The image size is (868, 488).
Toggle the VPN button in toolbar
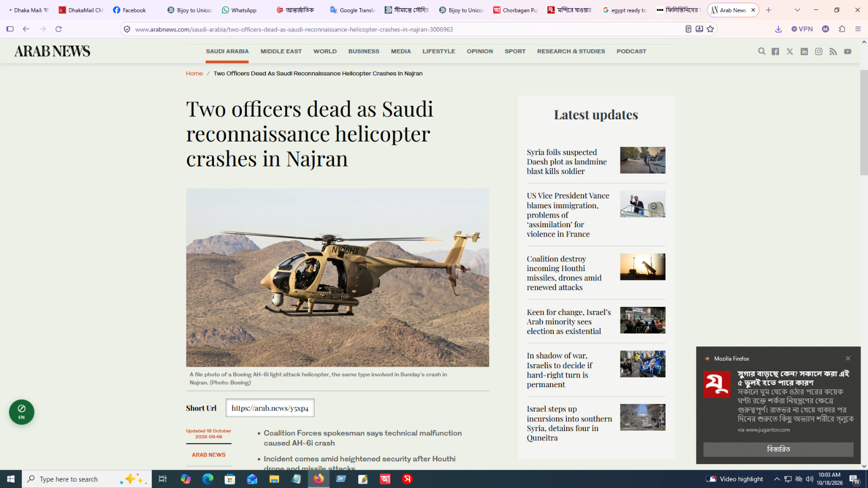(x=802, y=29)
